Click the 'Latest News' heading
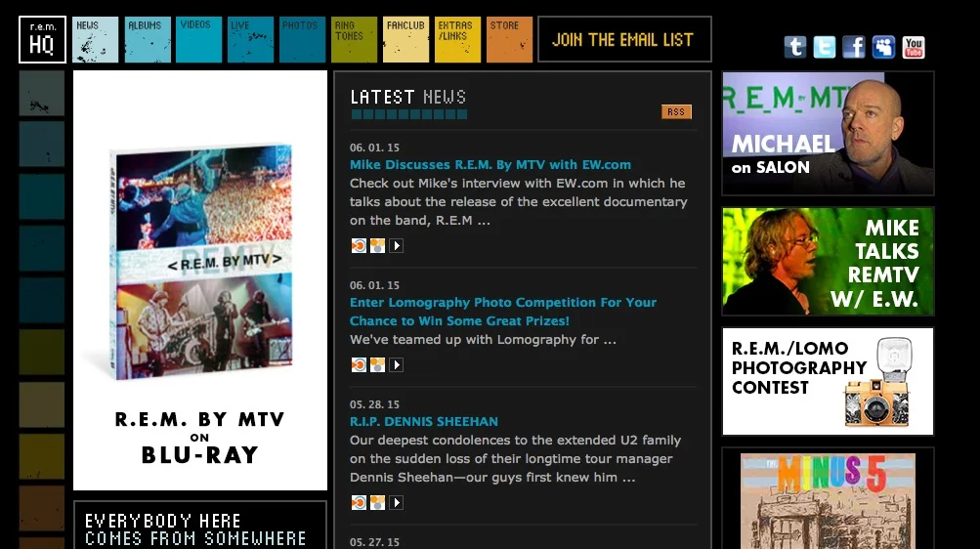 (x=408, y=97)
